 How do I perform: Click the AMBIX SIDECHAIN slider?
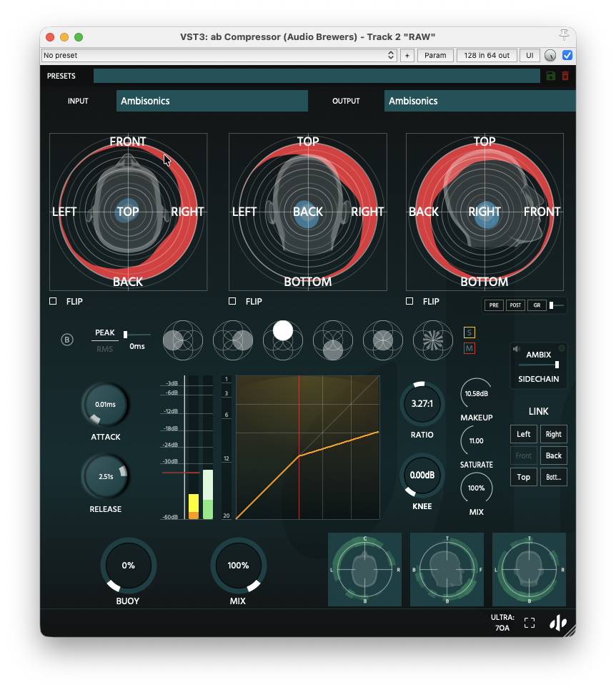[539, 365]
